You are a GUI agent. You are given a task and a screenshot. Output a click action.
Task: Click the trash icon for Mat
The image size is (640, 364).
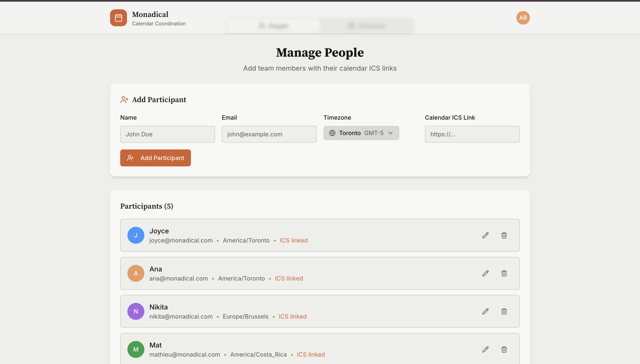click(504, 349)
